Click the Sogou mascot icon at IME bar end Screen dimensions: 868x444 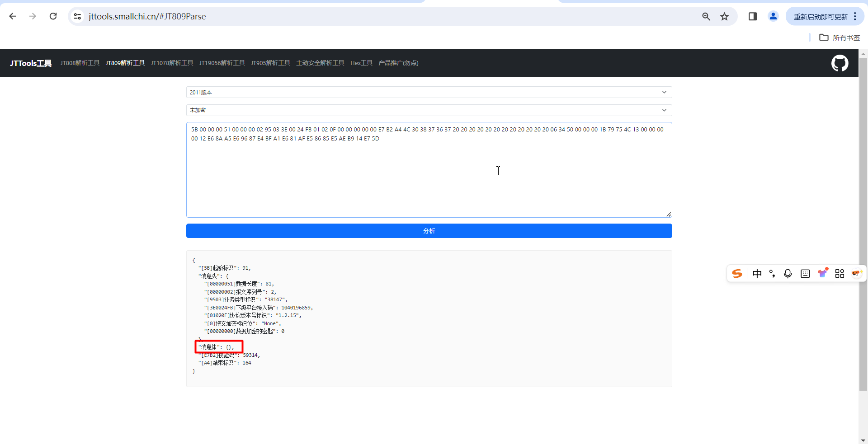857,273
